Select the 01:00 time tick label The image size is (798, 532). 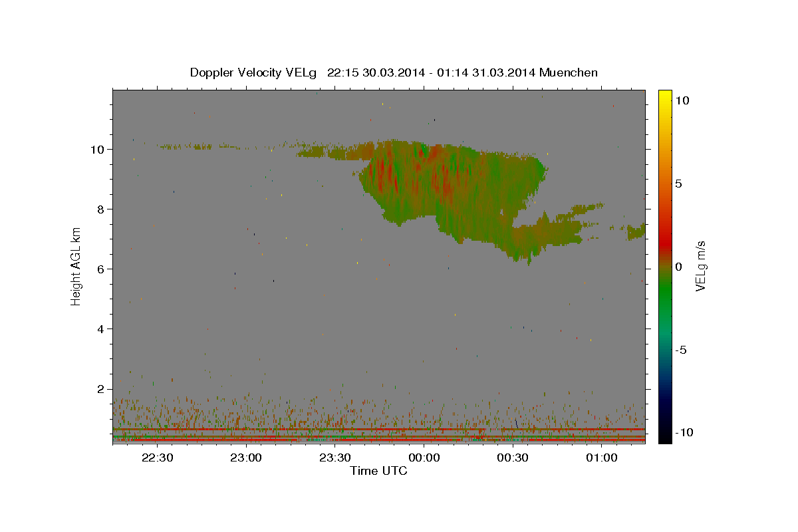coord(602,458)
